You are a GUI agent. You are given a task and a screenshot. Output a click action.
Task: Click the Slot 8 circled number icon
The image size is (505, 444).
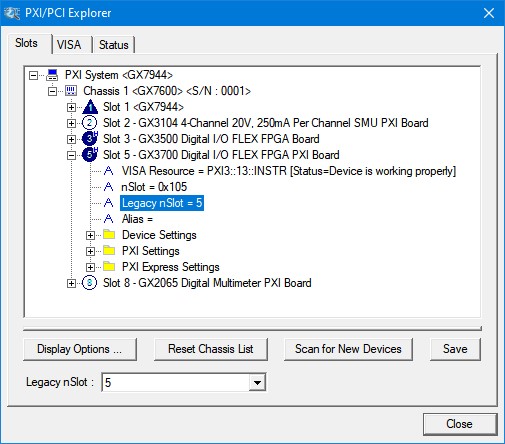(x=89, y=283)
